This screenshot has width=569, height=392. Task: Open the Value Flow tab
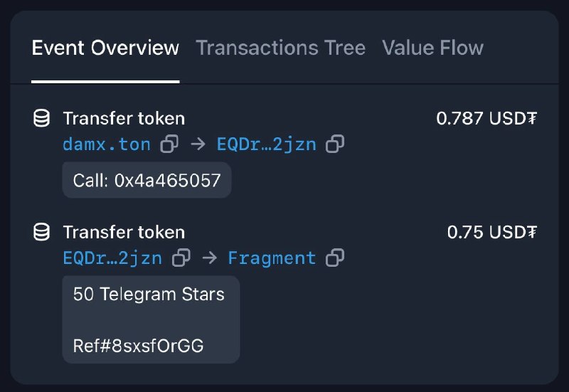(x=432, y=48)
